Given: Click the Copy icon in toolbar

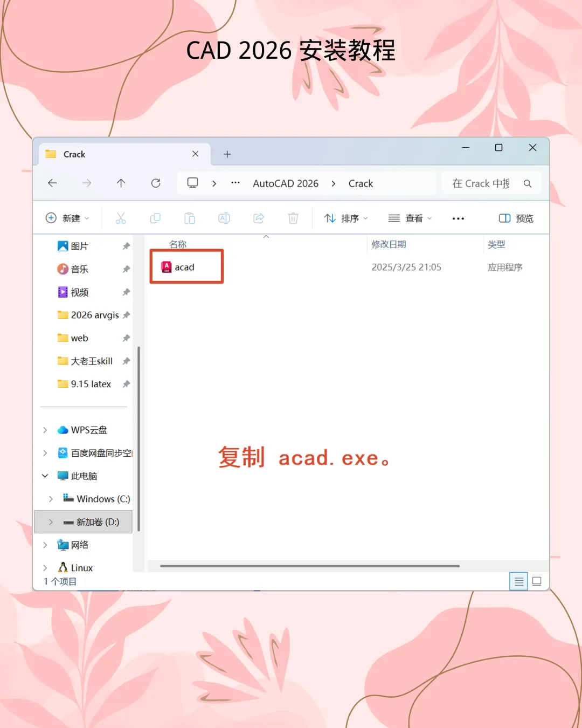Looking at the screenshot, I should coord(155,218).
